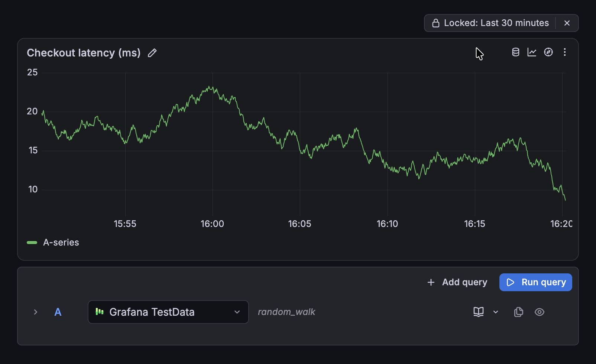Click the 20 y-axis label
596x364 pixels.
32,111
